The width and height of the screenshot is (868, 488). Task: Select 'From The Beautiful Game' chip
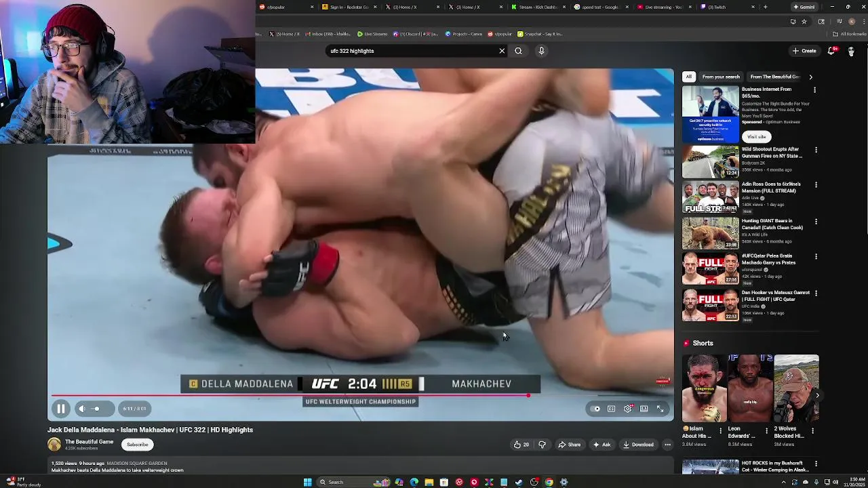tap(774, 77)
